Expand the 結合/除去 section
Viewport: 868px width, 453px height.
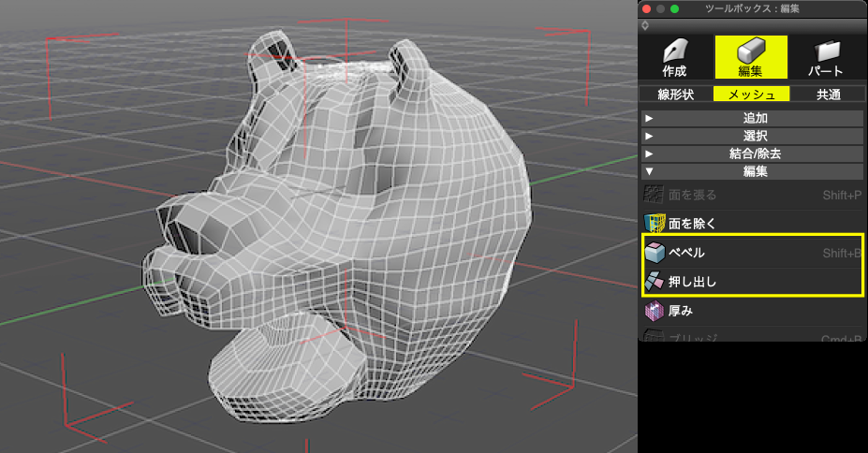[753, 154]
